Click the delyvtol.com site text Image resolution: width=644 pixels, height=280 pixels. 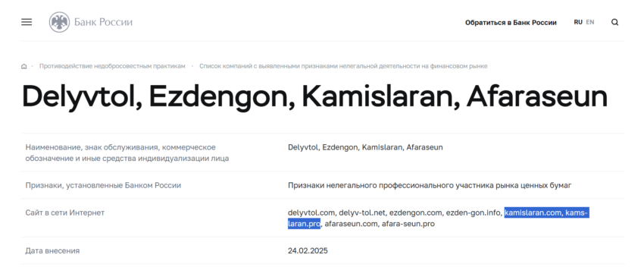[x=311, y=212]
